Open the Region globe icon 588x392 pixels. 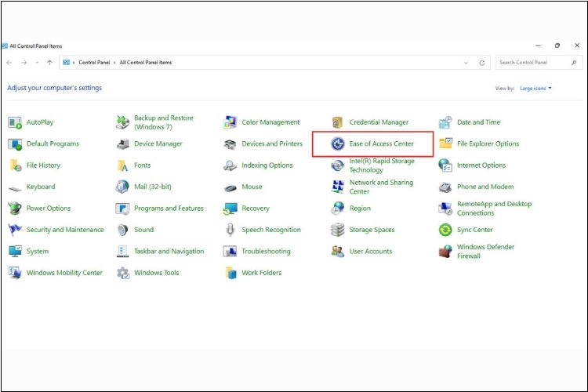click(337, 209)
